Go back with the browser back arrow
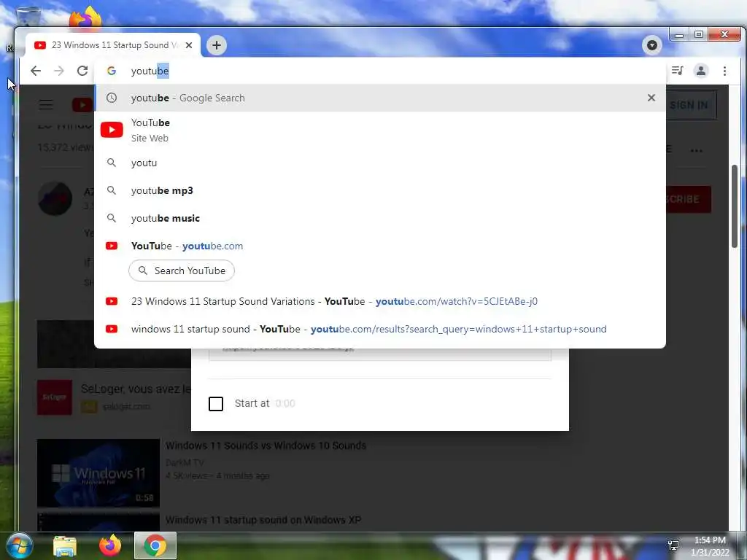This screenshot has width=747, height=560. [35, 71]
